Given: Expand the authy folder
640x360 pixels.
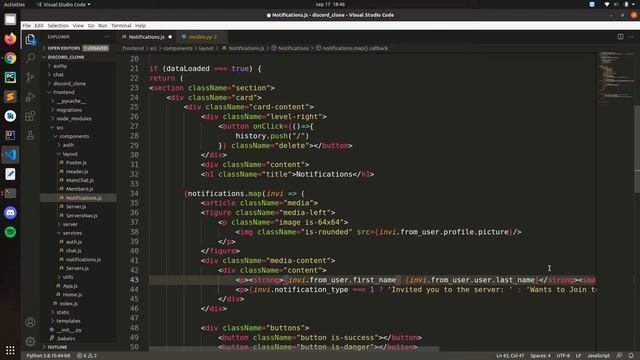Looking at the screenshot, I should click(60, 66).
